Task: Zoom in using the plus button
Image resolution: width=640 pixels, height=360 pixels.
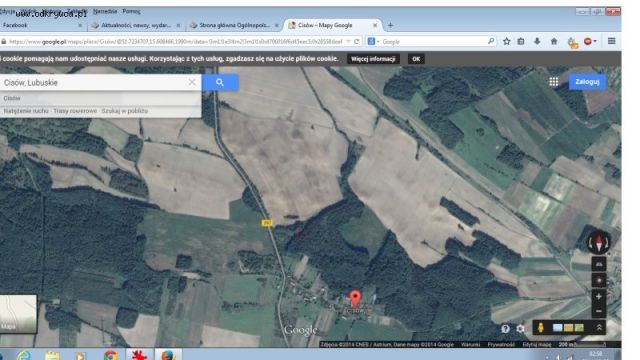Action: pos(599,296)
